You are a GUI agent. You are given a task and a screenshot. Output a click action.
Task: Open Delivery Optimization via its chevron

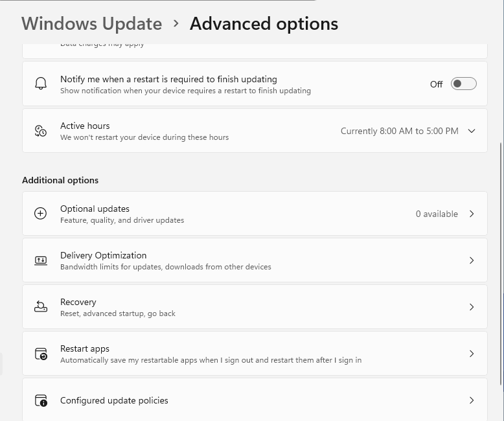472,260
